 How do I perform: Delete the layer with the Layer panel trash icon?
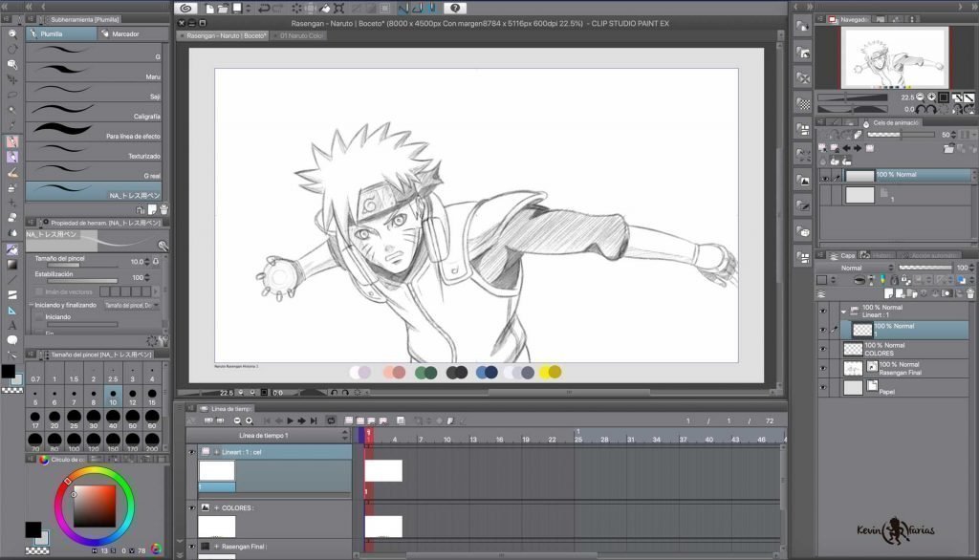(x=969, y=292)
